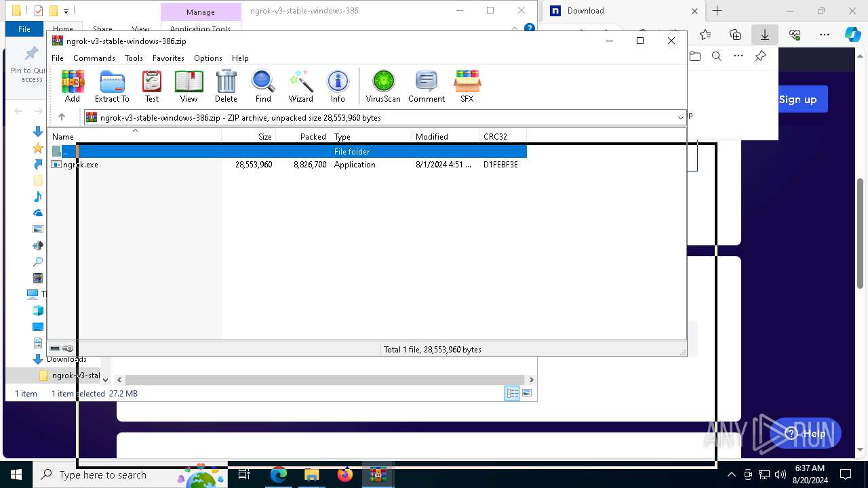Viewport: 868px width, 488px height.
Task: Click the Delete trash can icon
Action: coord(226,86)
